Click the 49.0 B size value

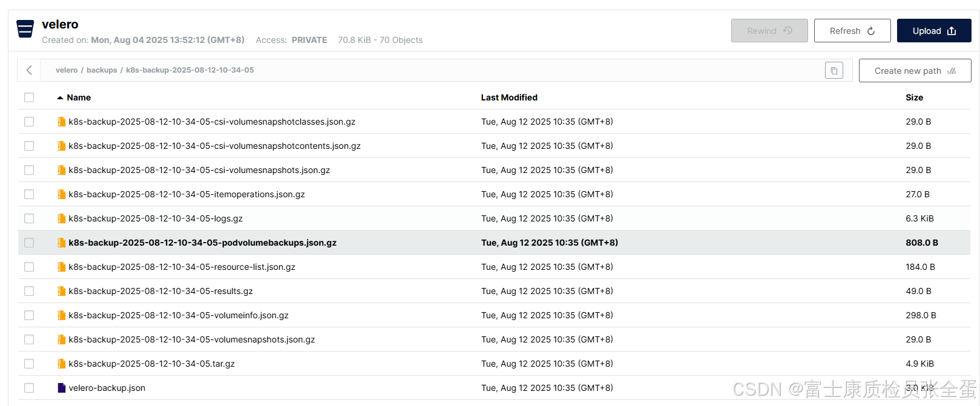coord(918,291)
